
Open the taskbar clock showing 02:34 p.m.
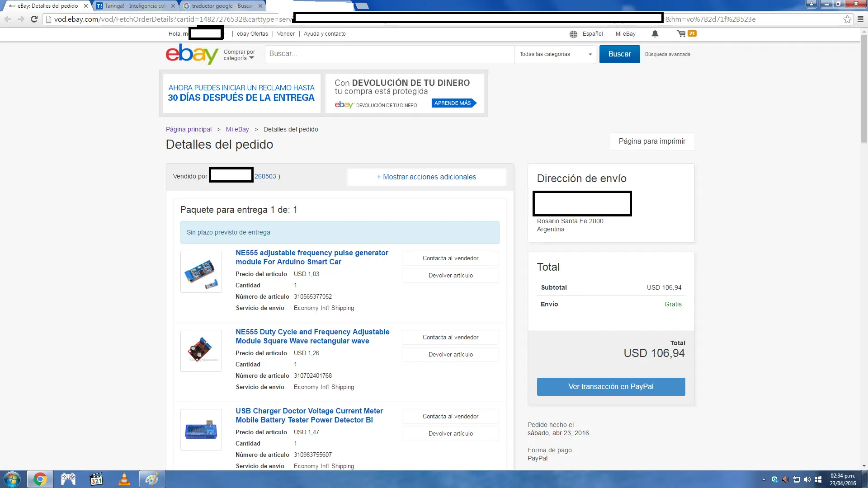(x=843, y=479)
